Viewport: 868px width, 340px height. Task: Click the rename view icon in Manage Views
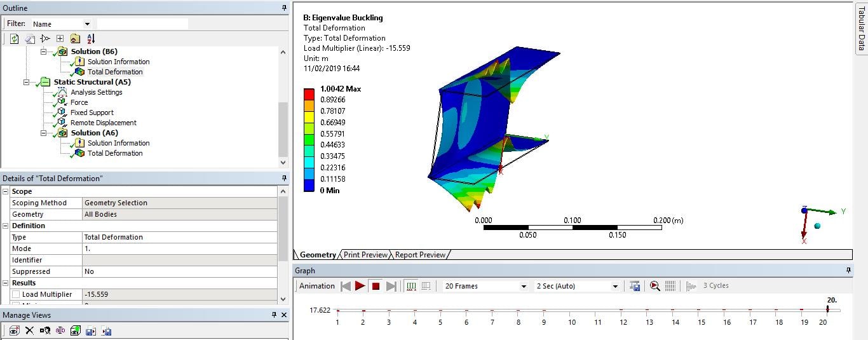pyautogui.click(x=60, y=330)
